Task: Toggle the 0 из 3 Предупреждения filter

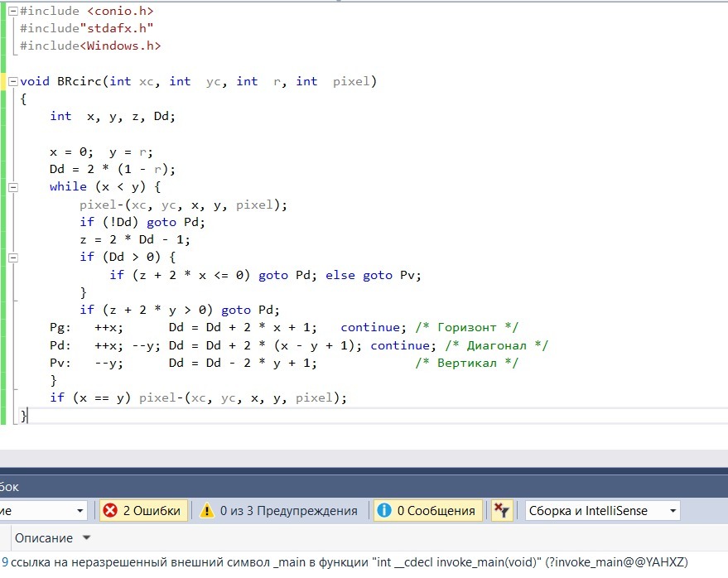Action: click(279, 511)
